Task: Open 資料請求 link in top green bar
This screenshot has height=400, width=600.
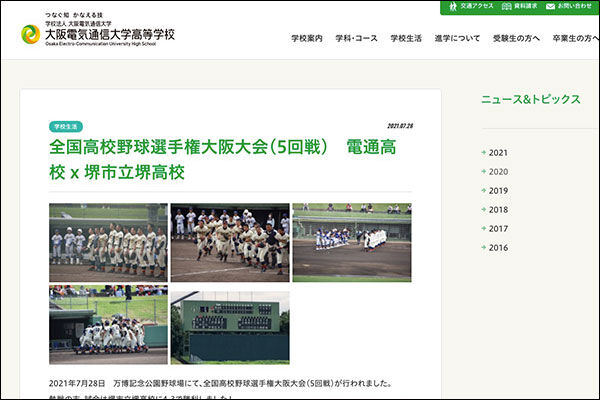Action: point(525,6)
